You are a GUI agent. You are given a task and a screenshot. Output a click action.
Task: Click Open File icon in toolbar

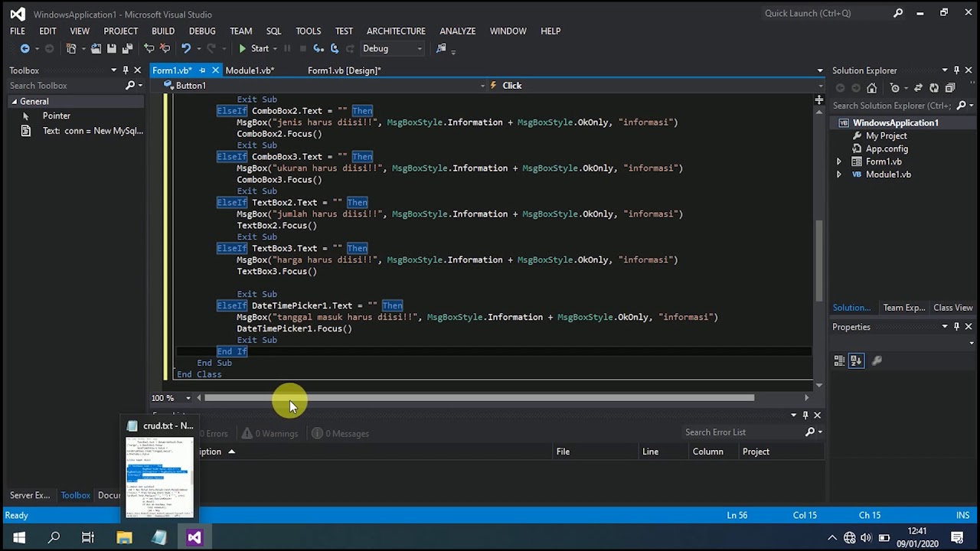point(96,48)
